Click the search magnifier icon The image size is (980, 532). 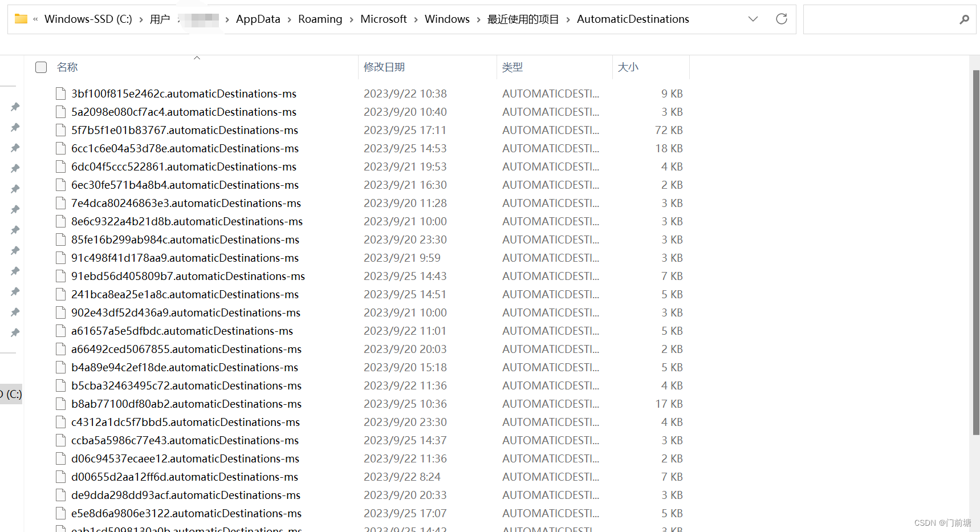964,19
